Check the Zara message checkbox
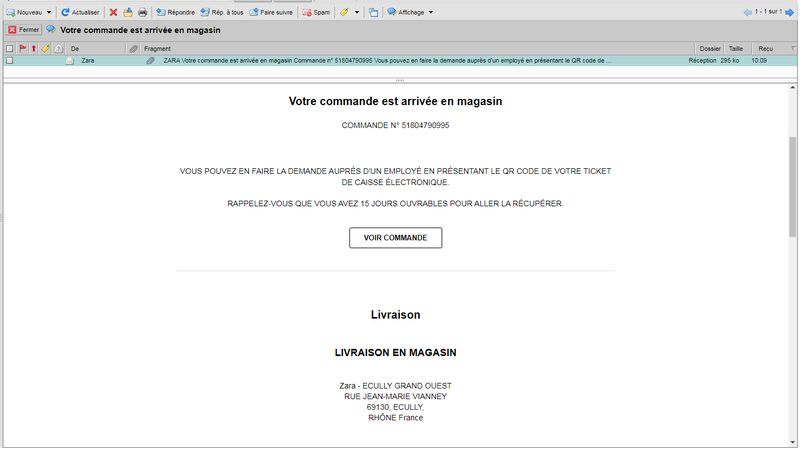800x450 pixels. tap(10, 61)
